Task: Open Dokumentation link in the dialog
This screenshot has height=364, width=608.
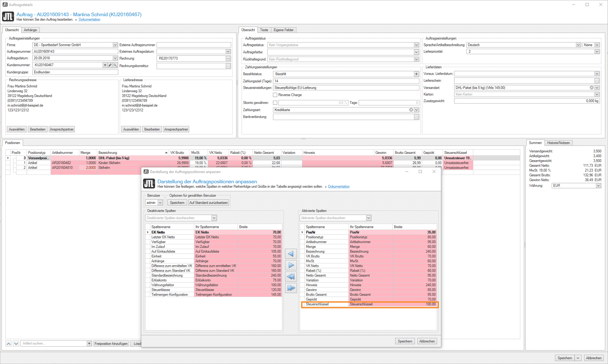Action: (339, 187)
